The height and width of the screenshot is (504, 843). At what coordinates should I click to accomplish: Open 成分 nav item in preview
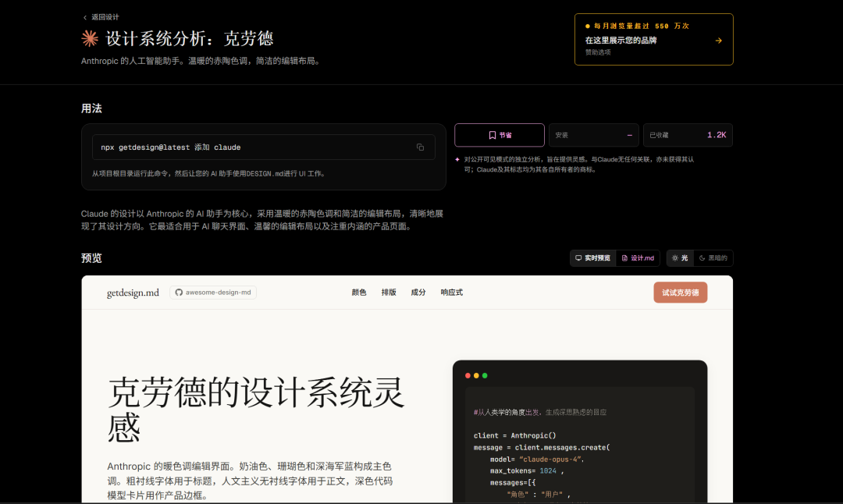coord(418,293)
